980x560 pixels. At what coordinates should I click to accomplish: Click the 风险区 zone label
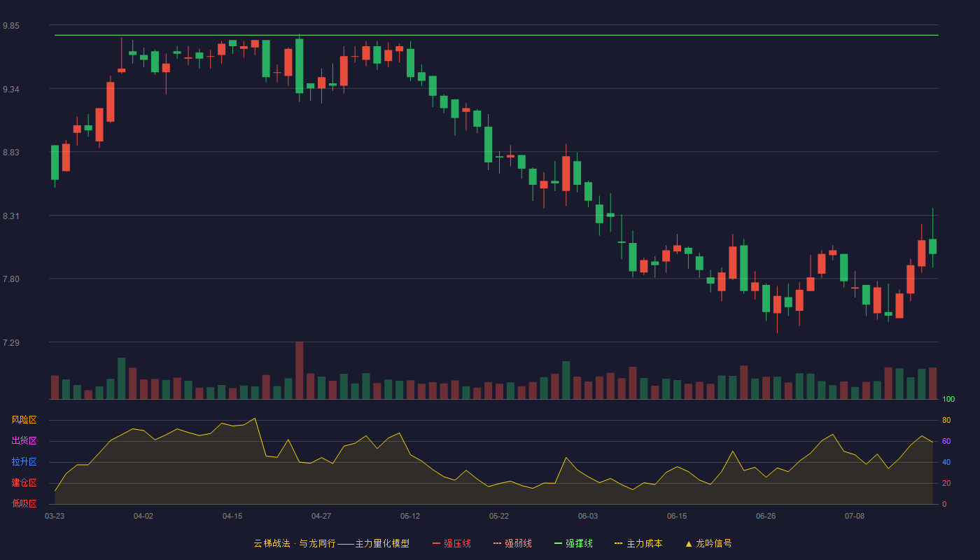coord(24,420)
